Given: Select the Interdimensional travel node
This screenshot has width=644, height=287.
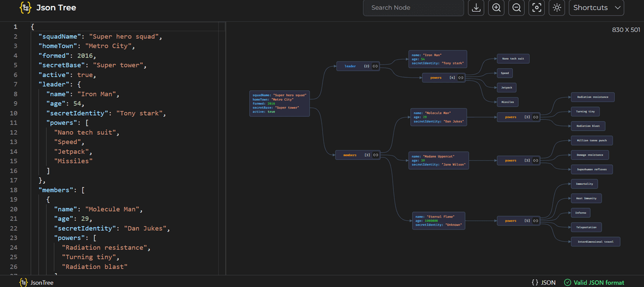Looking at the screenshot, I should click(x=596, y=242).
